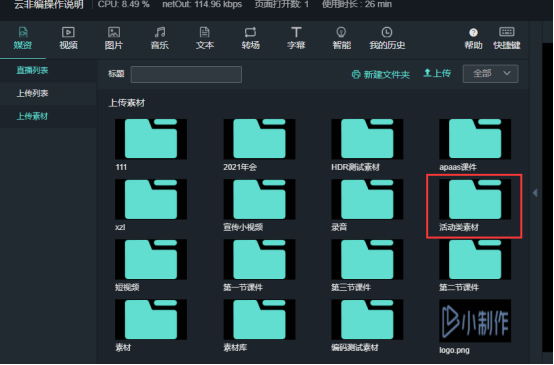Click the 帮助 help icon

[473, 33]
